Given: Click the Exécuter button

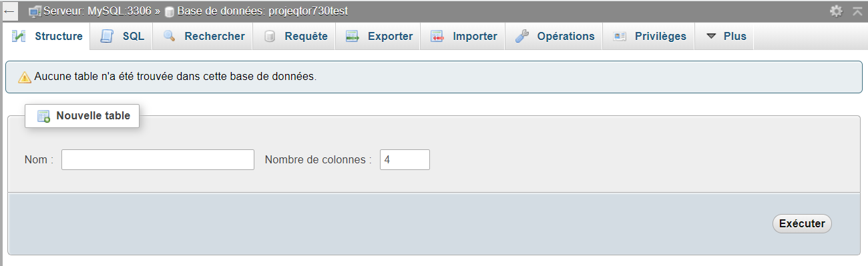Looking at the screenshot, I should click(x=802, y=224).
